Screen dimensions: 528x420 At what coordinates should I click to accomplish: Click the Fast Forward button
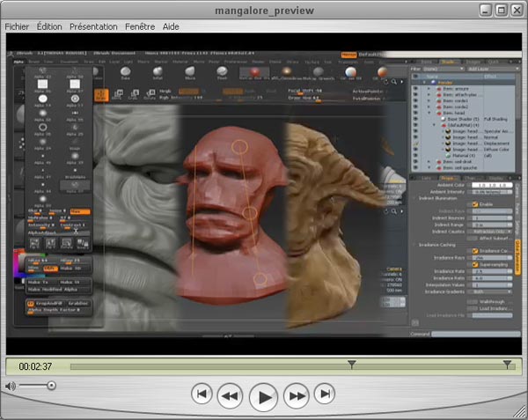297,395
